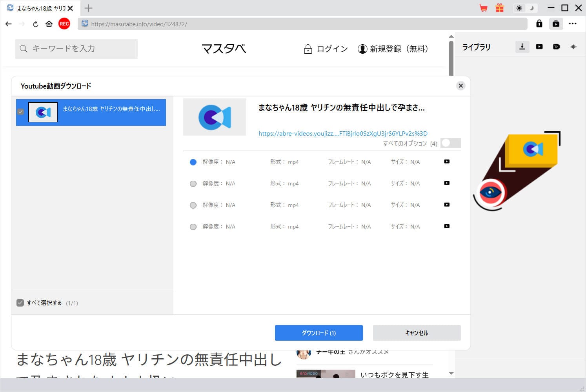Select the fourth mp4 option radio
This screenshot has width=586, height=392.
(193, 227)
